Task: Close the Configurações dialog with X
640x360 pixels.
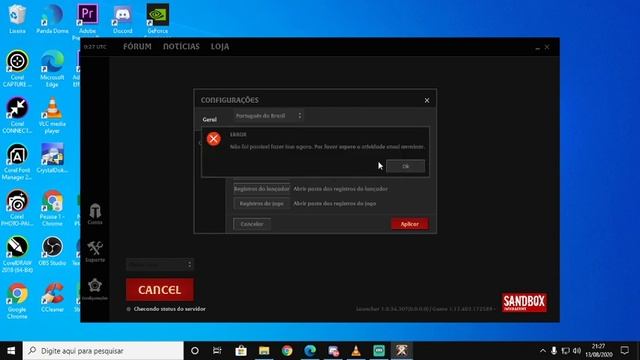Action: coord(427,100)
